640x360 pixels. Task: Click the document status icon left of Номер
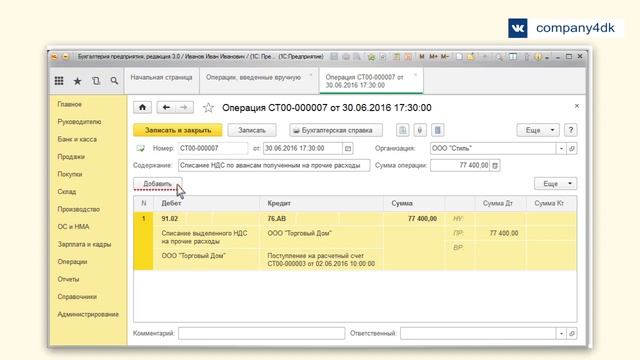[x=140, y=148]
